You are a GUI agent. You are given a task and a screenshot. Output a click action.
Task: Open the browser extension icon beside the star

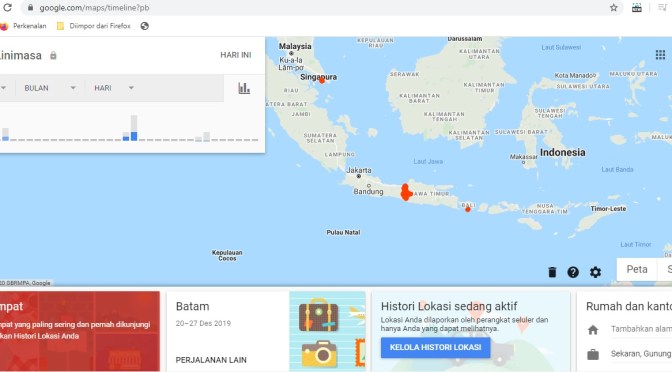pos(637,8)
